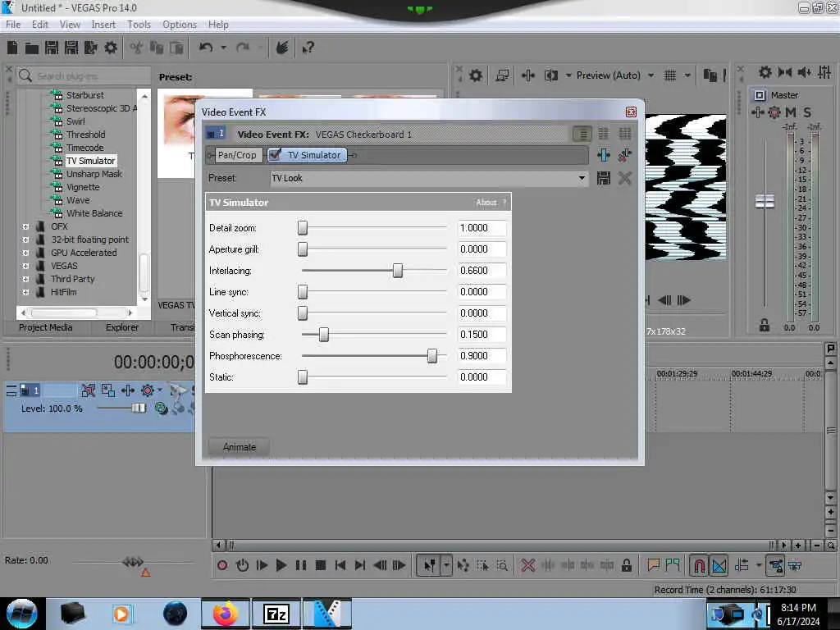The width and height of the screenshot is (840, 630).
Task: Open Master bus audio properties gear
Action: (x=765, y=72)
